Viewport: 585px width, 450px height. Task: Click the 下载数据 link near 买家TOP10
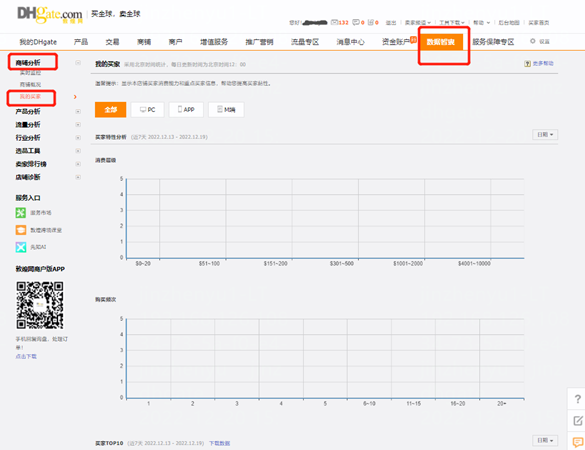219,443
